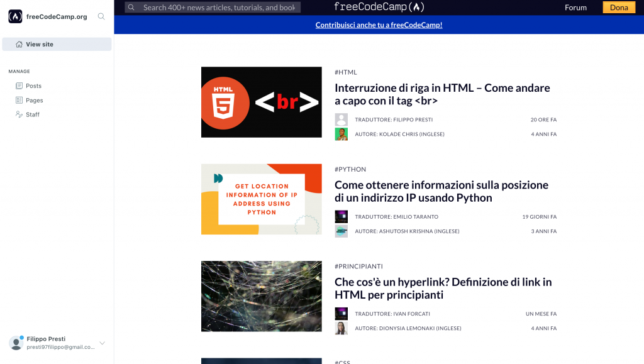Click Autore: Dionysia Lemonaki (Inglese) text
The height and width of the screenshot is (364, 644).
[x=408, y=328]
